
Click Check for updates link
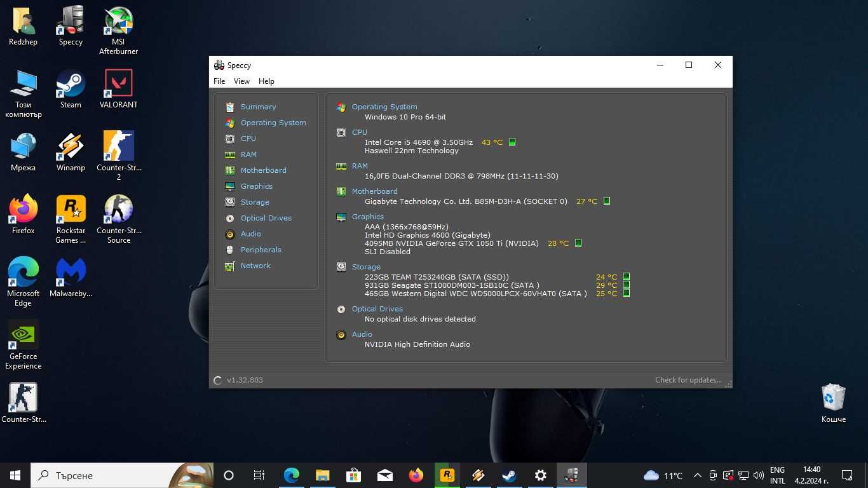click(688, 380)
